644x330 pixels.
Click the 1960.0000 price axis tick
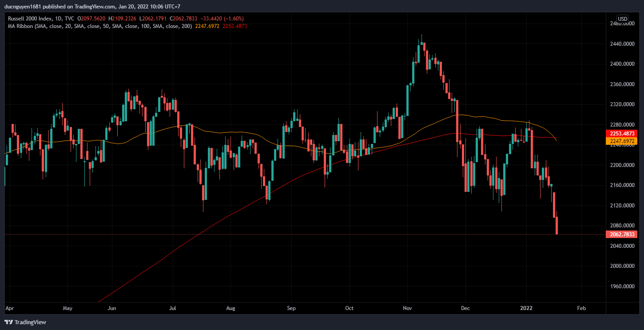tap(622, 286)
